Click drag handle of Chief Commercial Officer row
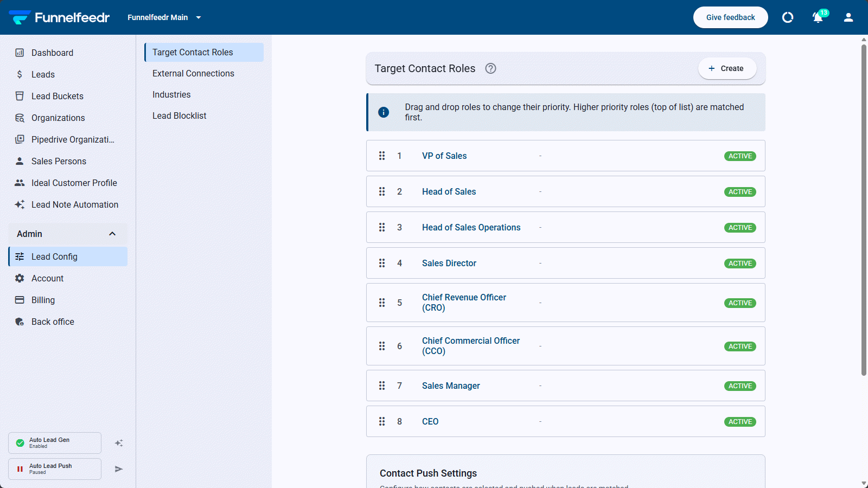868x488 pixels. click(382, 346)
